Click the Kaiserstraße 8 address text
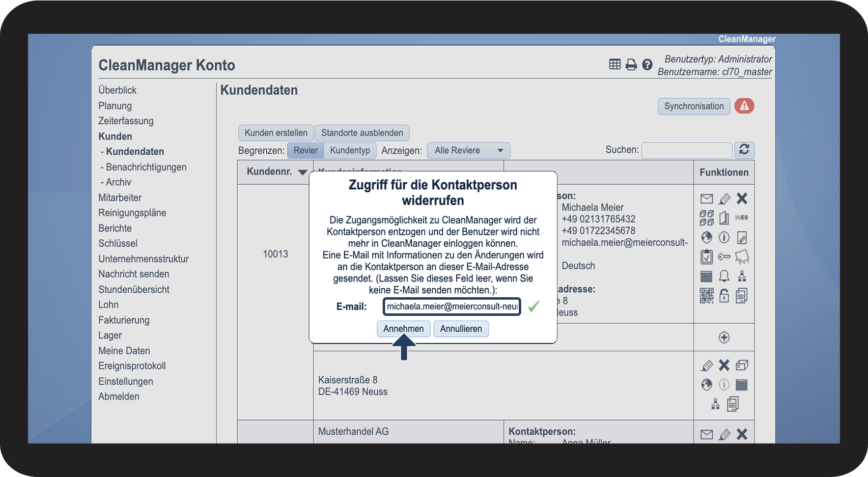868x477 pixels. click(x=348, y=380)
